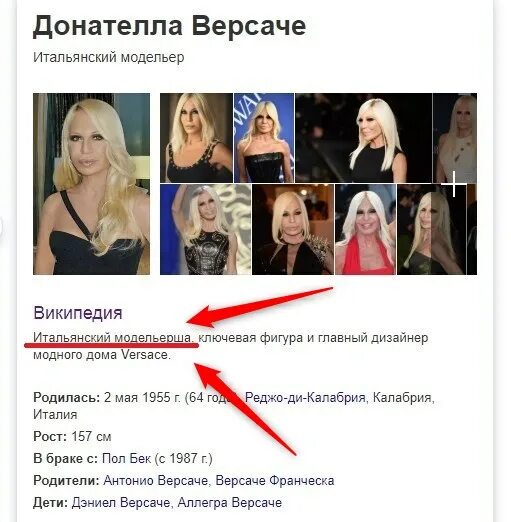The height and width of the screenshot is (522, 511).
Task: Open the Дэниел Версаче link
Action: pyautogui.click(x=121, y=503)
